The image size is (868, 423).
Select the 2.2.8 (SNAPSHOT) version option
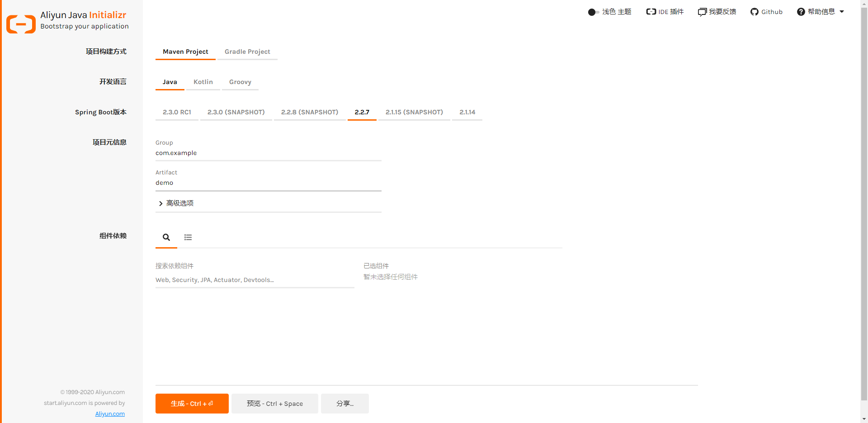pos(310,112)
